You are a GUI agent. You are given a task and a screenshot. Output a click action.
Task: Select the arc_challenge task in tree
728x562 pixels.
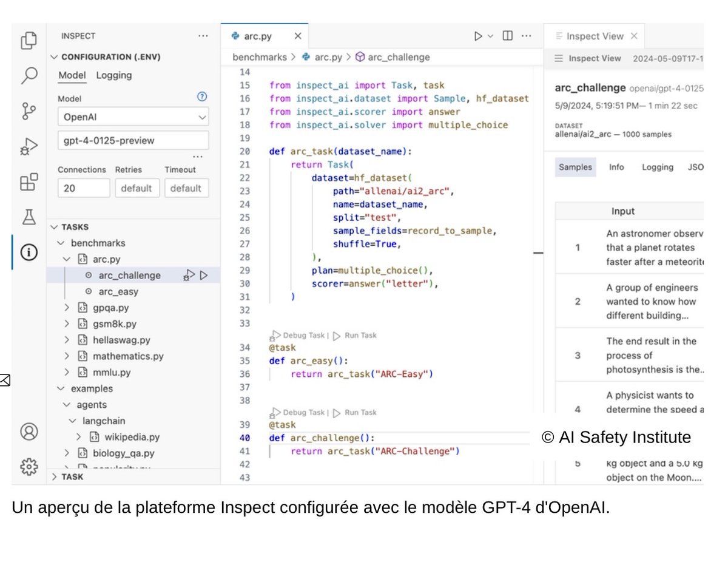[129, 276]
